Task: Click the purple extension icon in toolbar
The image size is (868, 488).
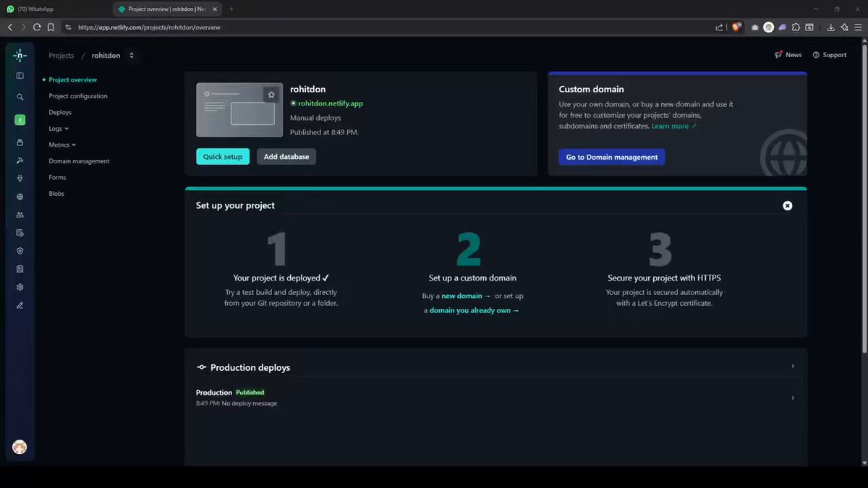Action: (782, 27)
